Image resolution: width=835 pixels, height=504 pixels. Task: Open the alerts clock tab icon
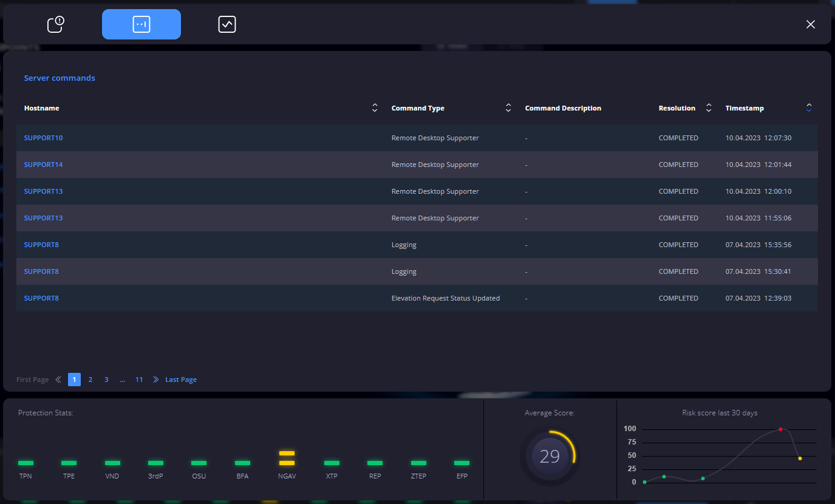pyautogui.click(x=56, y=24)
